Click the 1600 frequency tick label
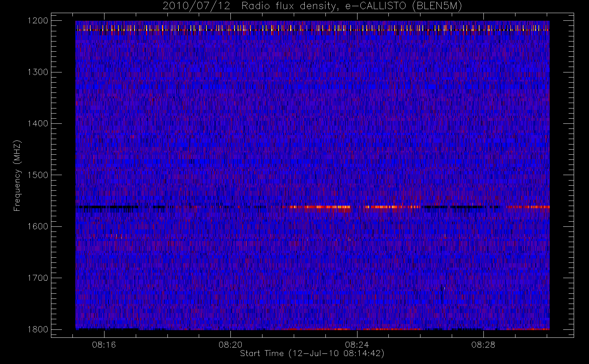 coord(38,226)
